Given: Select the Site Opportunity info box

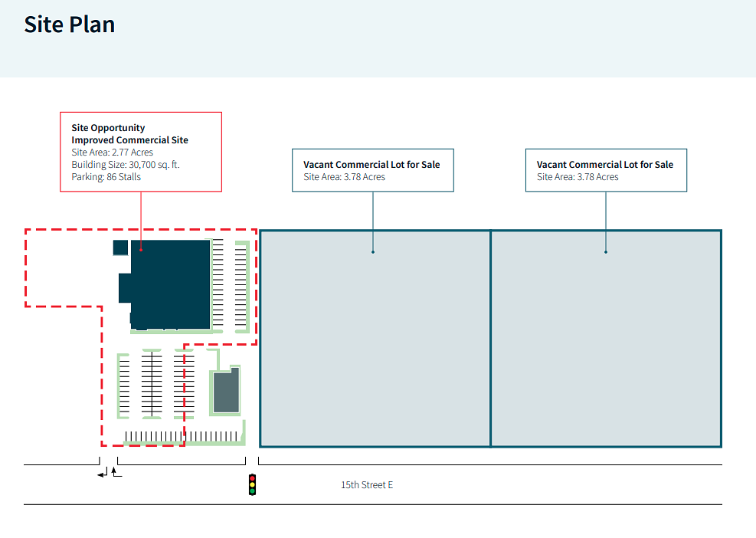Looking at the screenshot, I should (141, 152).
